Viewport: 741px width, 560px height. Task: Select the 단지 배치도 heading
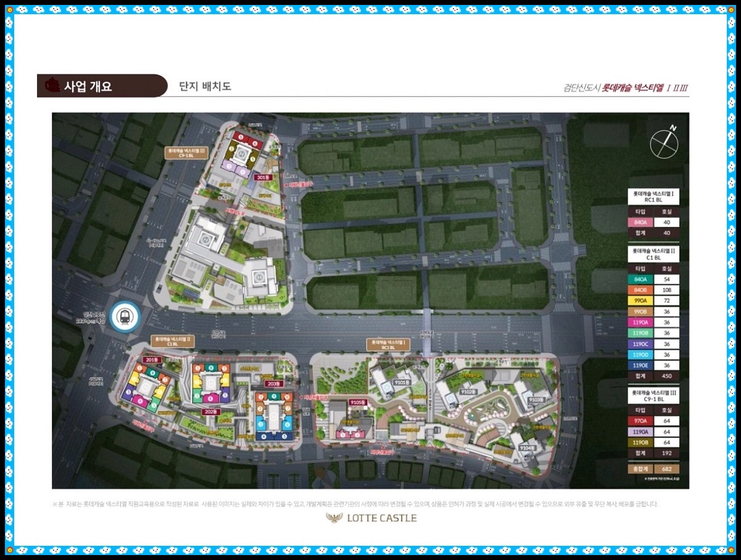(205, 86)
